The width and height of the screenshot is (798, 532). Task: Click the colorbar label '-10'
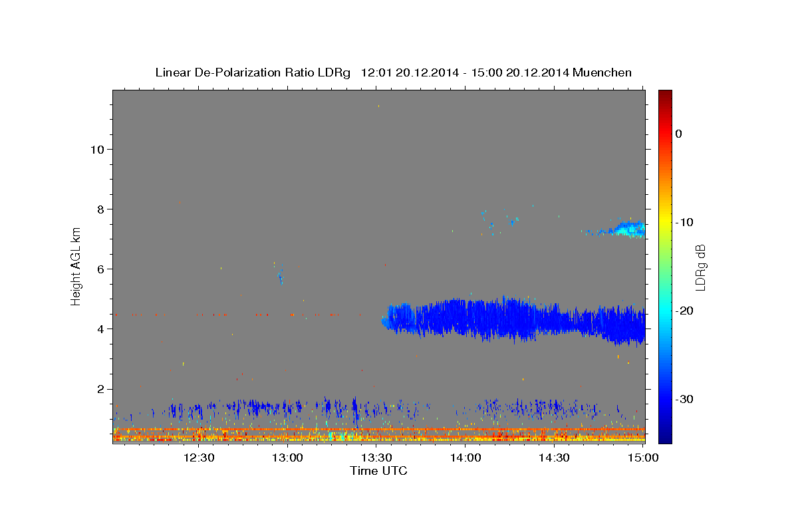point(685,222)
